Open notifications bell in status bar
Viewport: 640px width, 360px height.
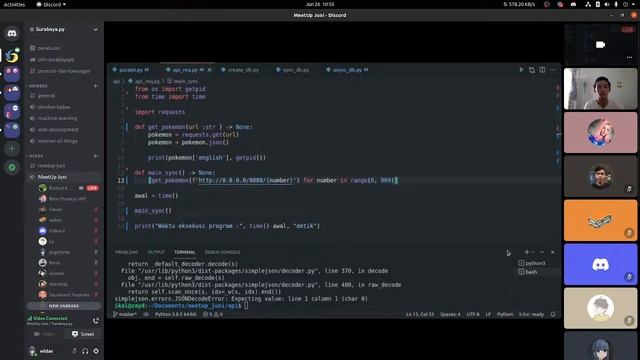pos(553,314)
